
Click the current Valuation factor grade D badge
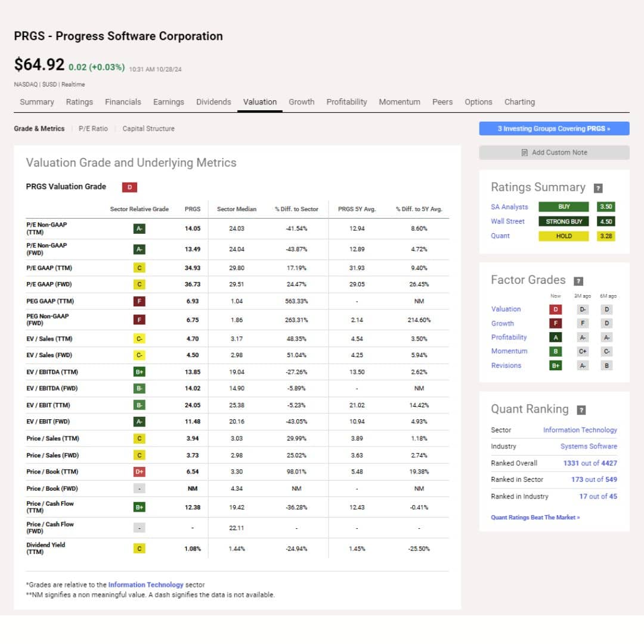click(555, 309)
